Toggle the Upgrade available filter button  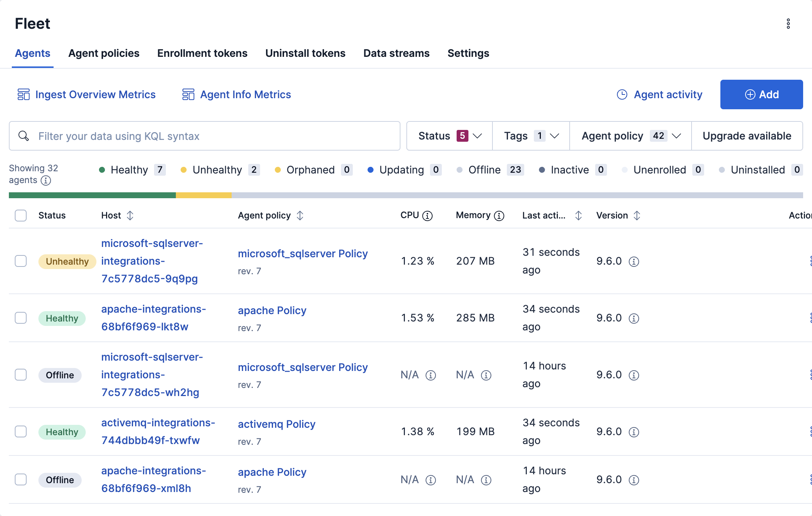747,136
